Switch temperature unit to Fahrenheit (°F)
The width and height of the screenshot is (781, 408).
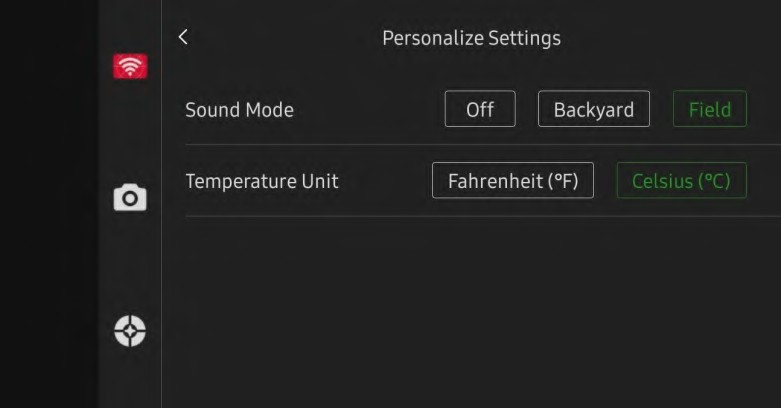512,181
